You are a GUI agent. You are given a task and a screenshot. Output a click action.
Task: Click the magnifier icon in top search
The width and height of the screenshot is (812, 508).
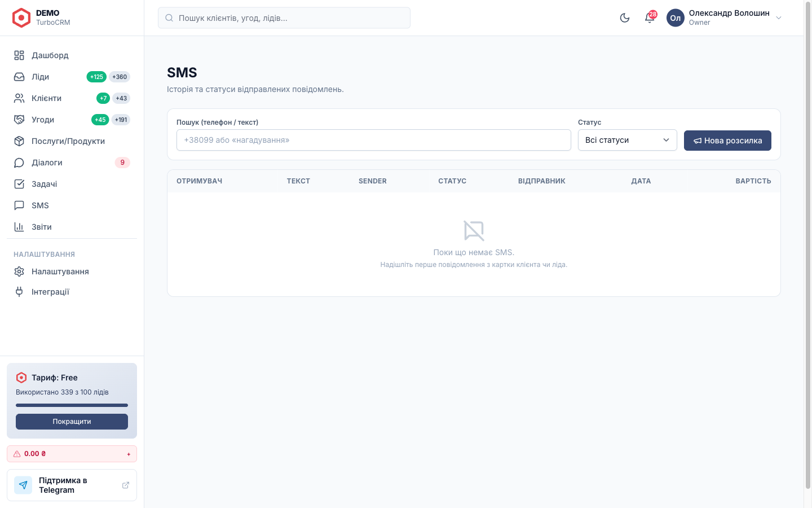(169, 18)
